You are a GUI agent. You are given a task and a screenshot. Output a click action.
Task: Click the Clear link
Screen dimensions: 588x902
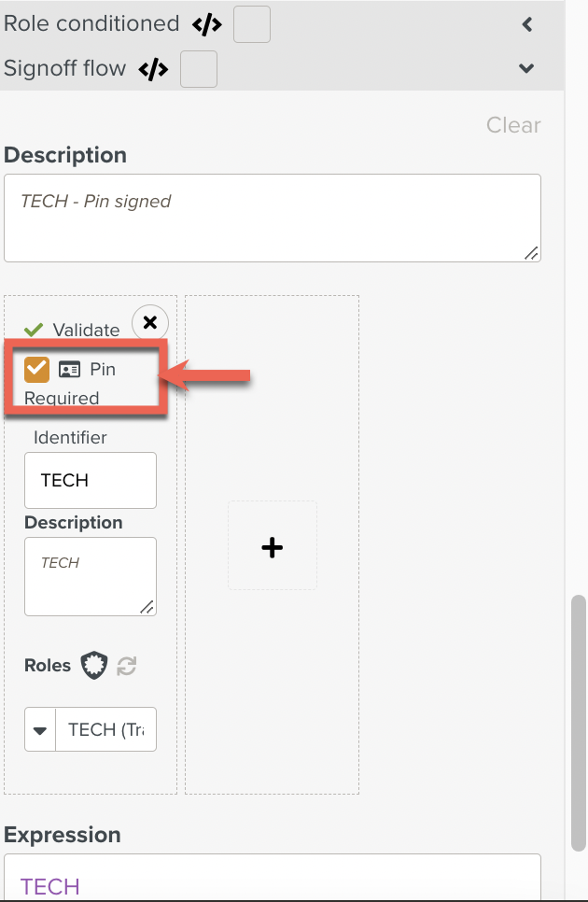513,125
